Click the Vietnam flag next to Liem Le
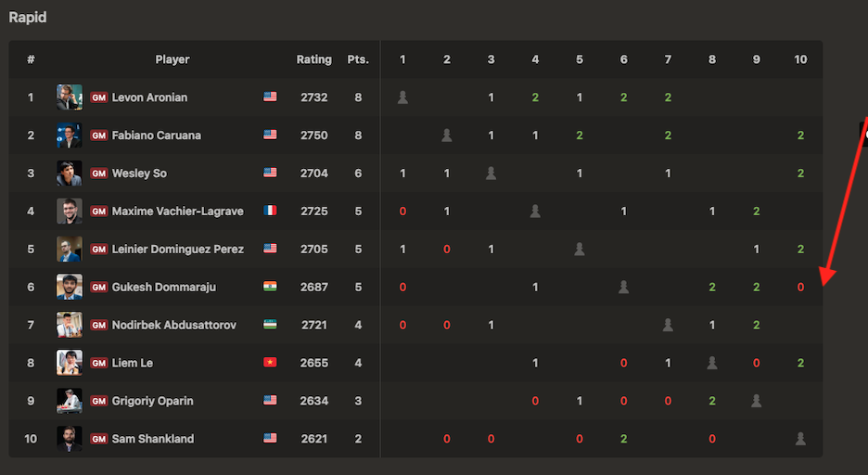 tap(270, 363)
